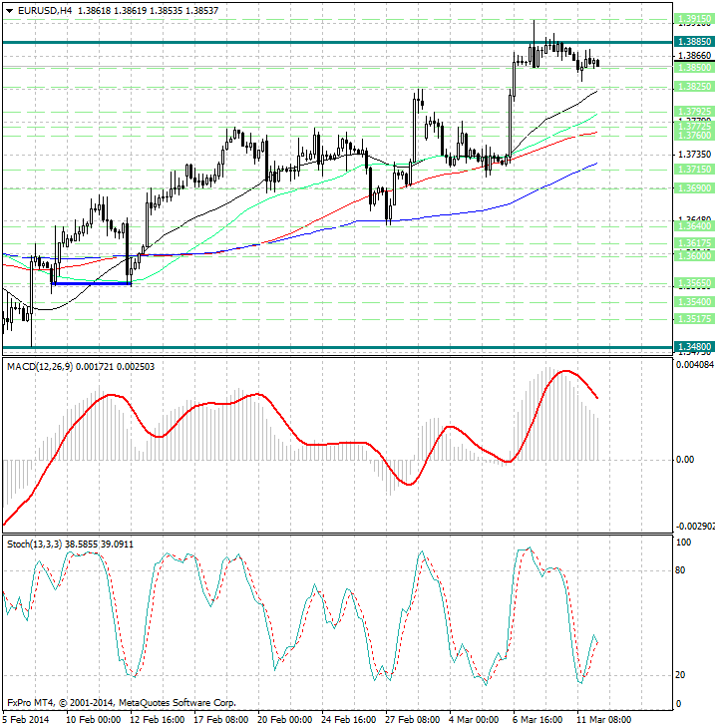Click the 27 Feb 08:00 time label
Image resolution: width=715 pixels, height=728 pixels.
pyautogui.click(x=412, y=720)
